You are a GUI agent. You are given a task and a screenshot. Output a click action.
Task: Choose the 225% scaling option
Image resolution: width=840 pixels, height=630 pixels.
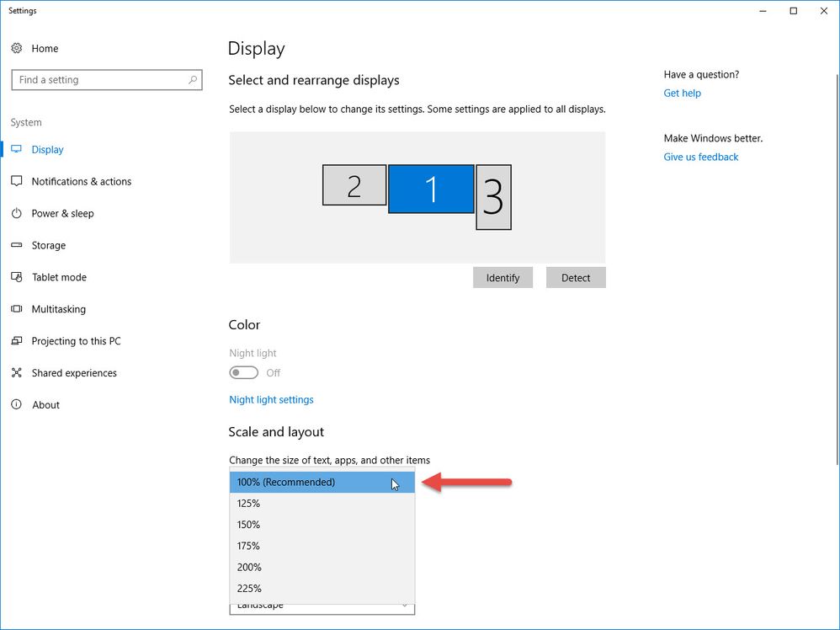click(x=322, y=588)
